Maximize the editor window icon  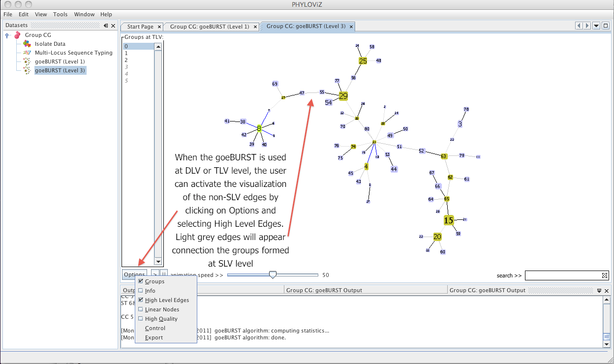click(x=605, y=26)
